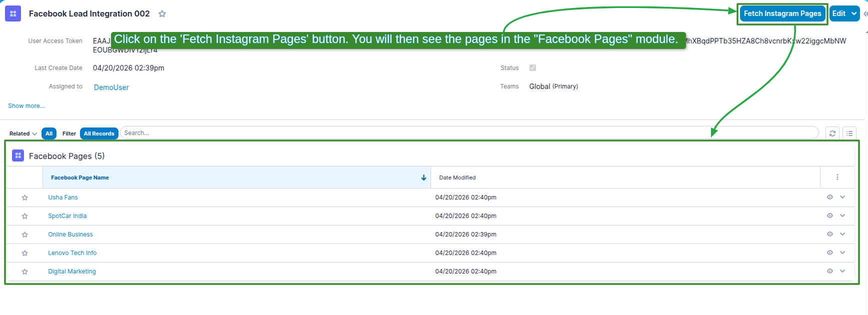Open row actions dropdown for Lenovo Tech Info

coord(842,252)
